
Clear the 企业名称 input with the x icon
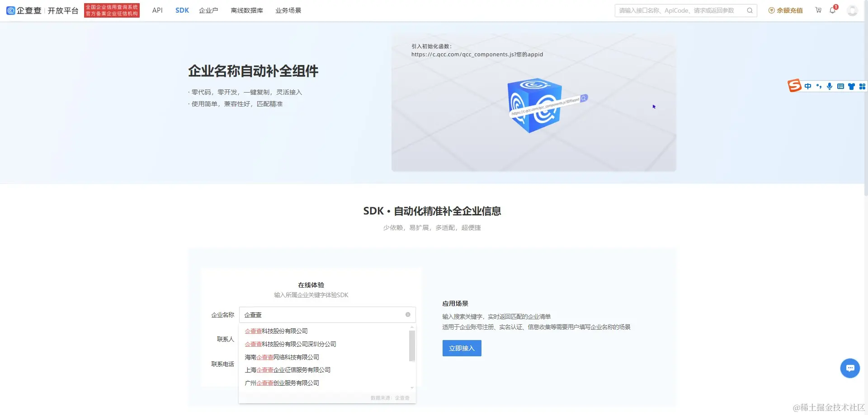point(408,315)
